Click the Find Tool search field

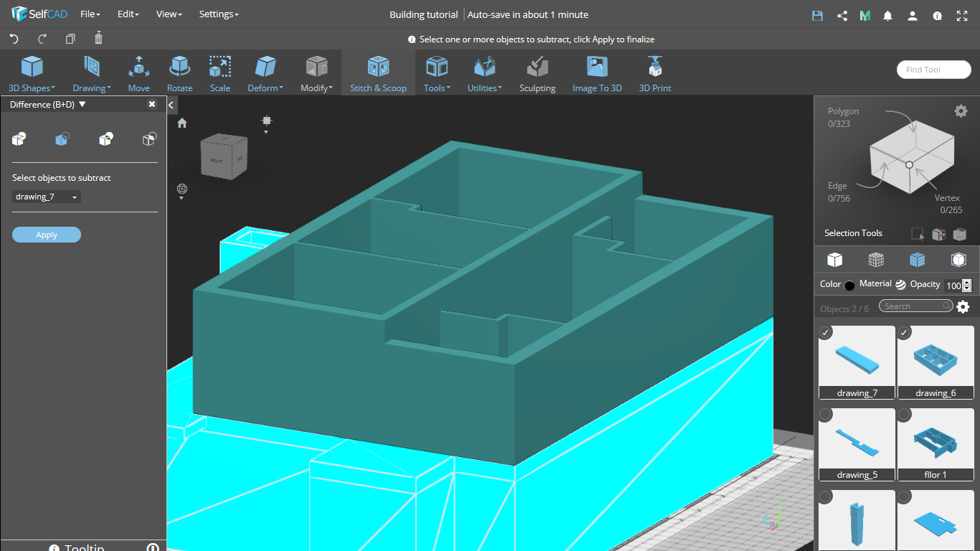[933, 70]
